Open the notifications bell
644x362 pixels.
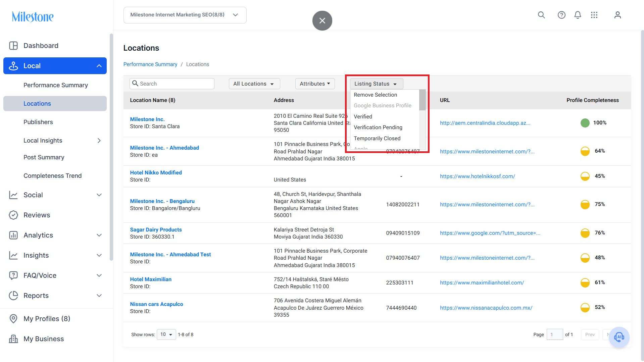(x=578, y=15)
